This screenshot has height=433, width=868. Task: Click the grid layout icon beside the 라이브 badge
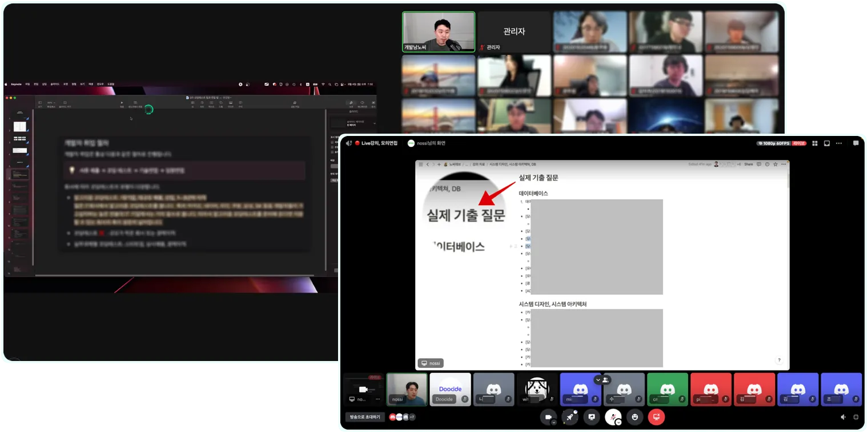pos(815,143)
